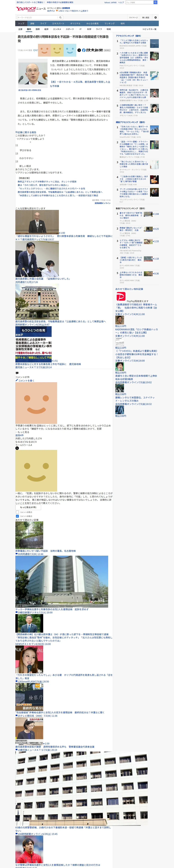Open related link 無修正アダルトビデオ映像がネットに流出
This screenshot has width=174, height=868.
click(47, 182)
